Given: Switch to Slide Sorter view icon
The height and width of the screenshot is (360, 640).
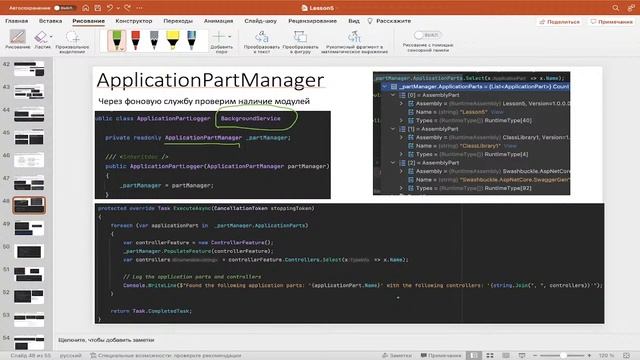Looking at the screenshot, I should coord(490,356).
